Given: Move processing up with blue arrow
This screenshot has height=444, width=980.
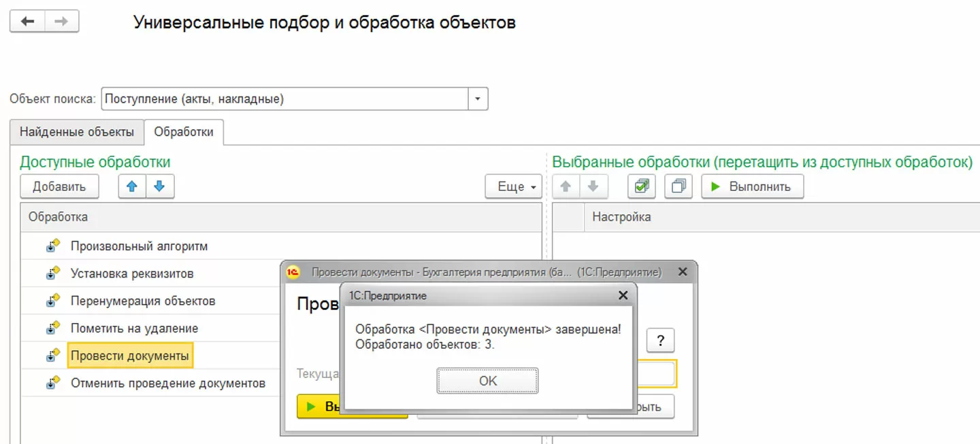Looking at the screenshot, I should pyautogui.click(x=132, y=186).
